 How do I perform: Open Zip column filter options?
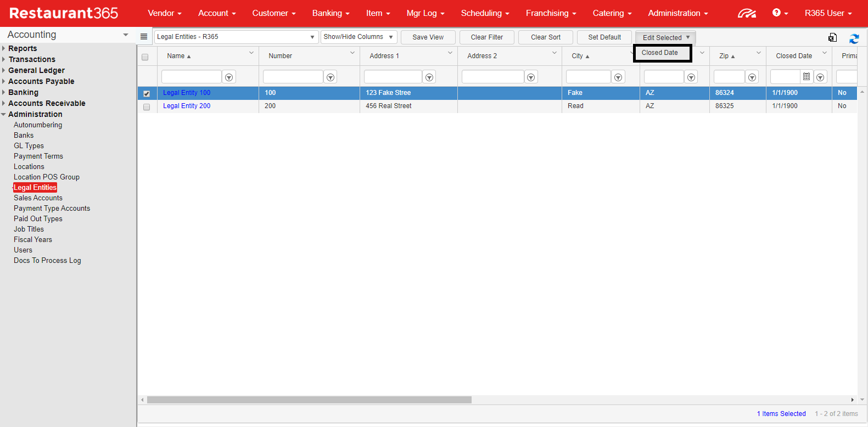click(x=752, y=77)
